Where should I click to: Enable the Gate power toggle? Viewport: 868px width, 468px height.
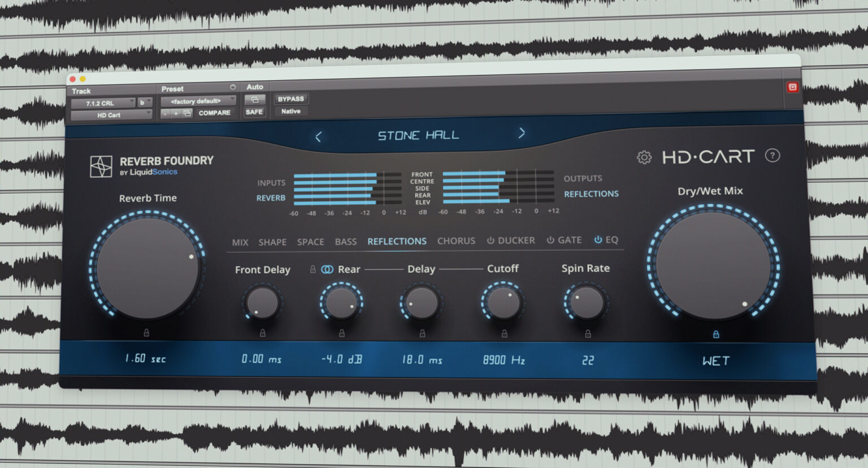[550, 240]
